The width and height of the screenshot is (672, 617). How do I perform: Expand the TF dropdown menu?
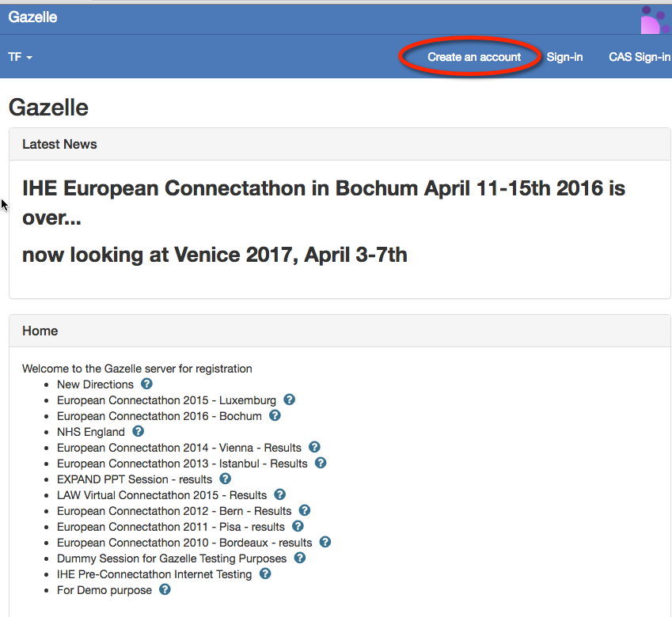click(20, 57)
